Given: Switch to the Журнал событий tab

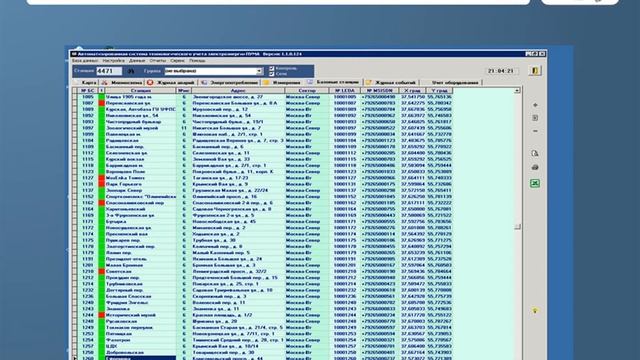Looking at the screenshot, I should (391, 82).
